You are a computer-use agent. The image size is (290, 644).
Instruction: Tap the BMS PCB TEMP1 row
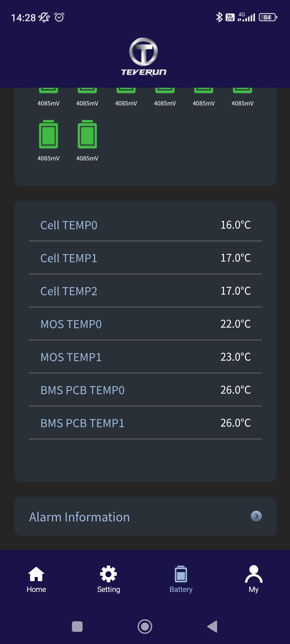click(145, 423)
